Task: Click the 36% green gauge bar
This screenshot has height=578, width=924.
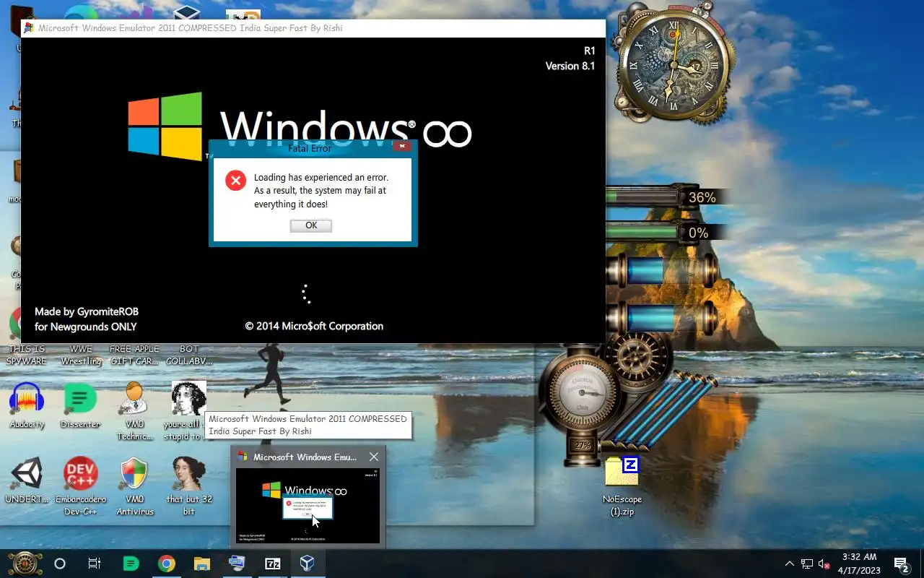Action: pyautogui.click(x=644, y=197)
